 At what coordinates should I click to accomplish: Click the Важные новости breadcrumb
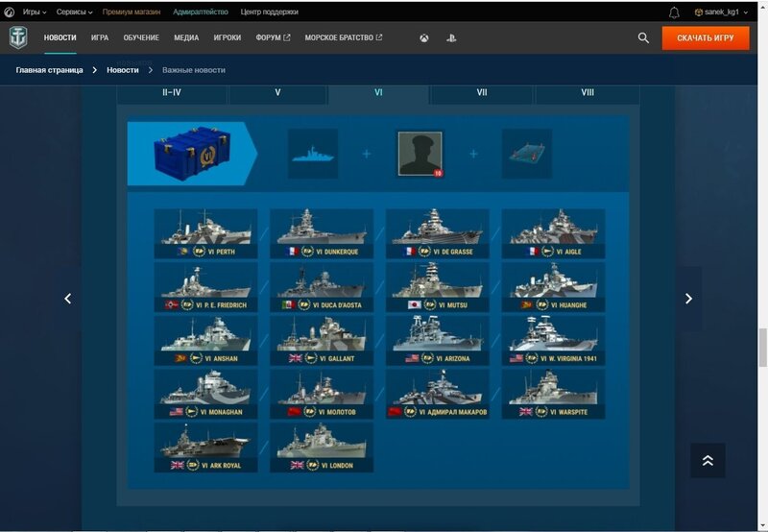[x=194, y=70]
